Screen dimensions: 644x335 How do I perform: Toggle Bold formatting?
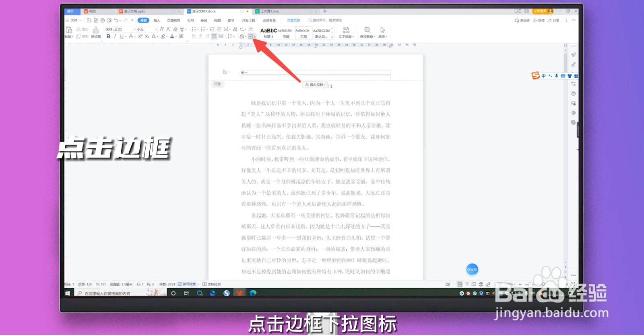[x=108, y=36]
